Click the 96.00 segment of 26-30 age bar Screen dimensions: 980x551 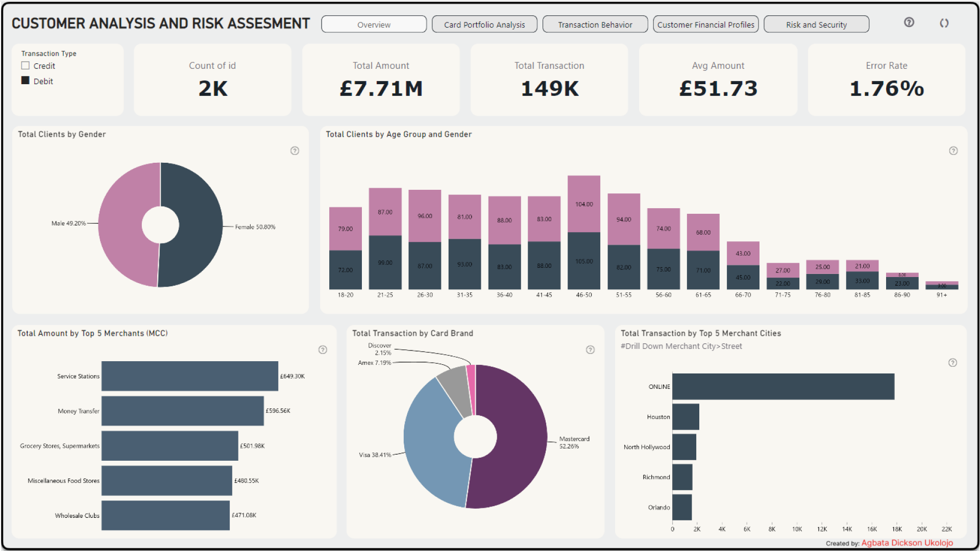point(425,216)
